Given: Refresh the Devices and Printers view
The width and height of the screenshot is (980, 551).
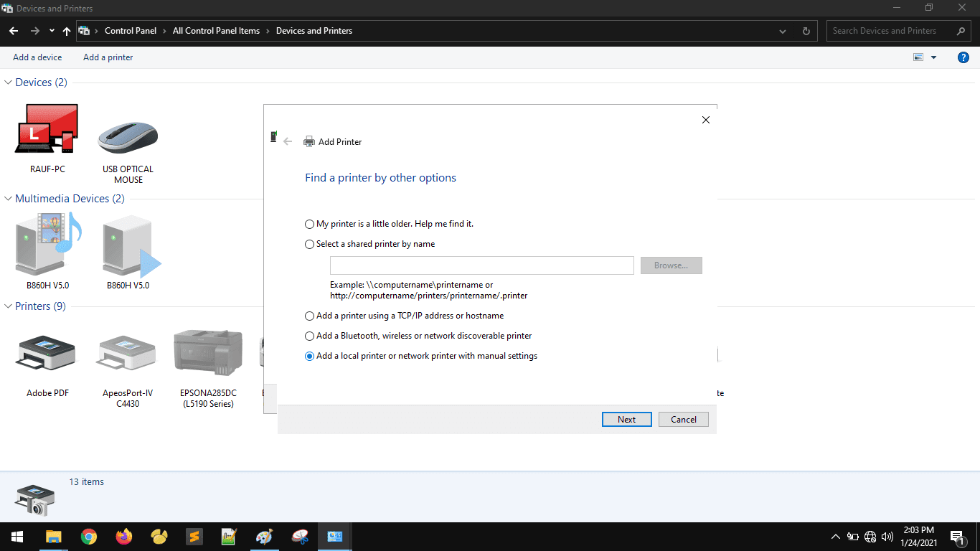Looking at the screenshot, I should click(806, 31).
